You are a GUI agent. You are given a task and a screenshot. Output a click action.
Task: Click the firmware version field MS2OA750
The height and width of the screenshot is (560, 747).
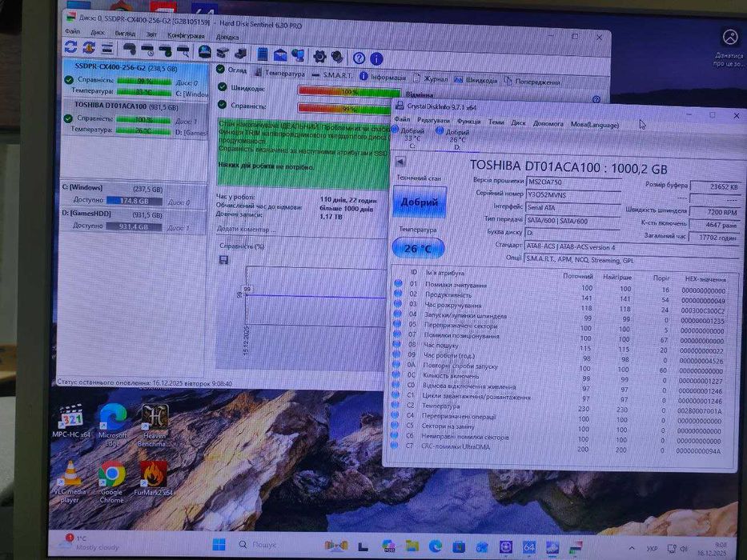point(573,182)
